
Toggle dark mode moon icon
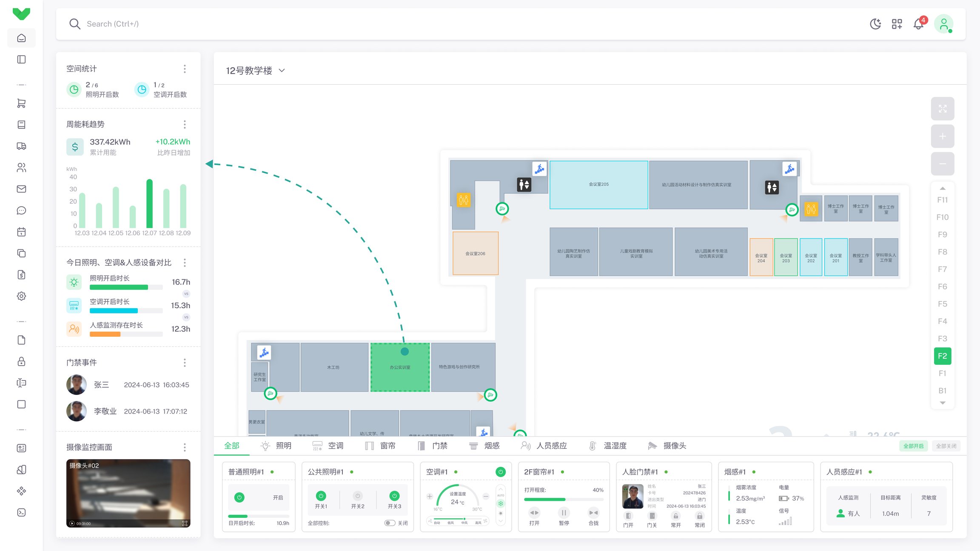click(875, 24)
